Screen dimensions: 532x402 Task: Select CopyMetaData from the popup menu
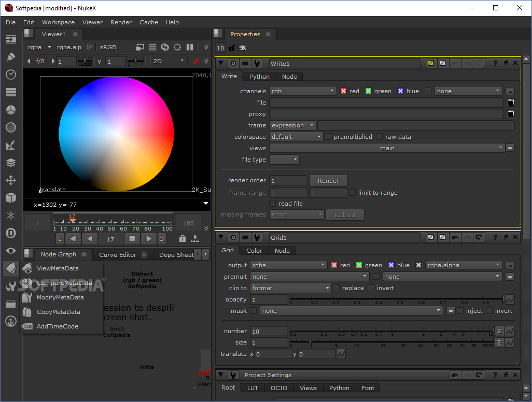pyautogui.click(x=61, y=312)
